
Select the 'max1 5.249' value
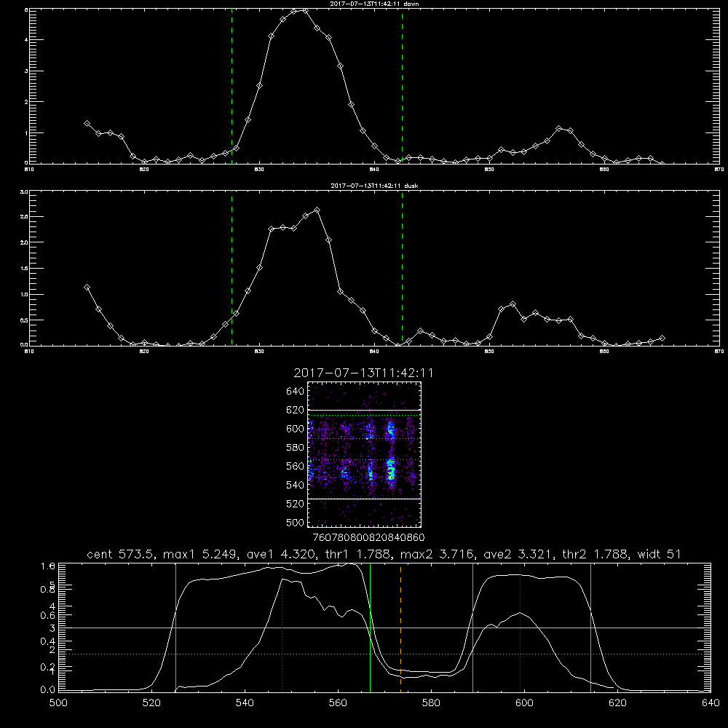click(x=201, y=554)
